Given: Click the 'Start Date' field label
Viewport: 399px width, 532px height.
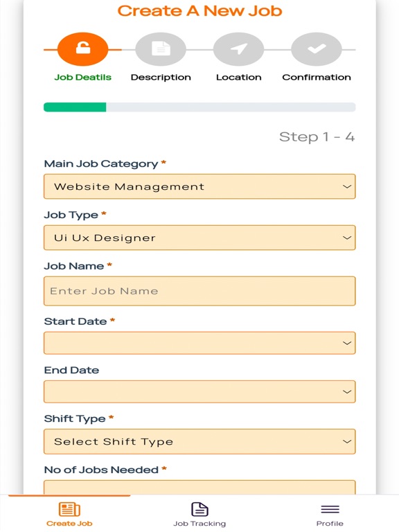Looking at the screenshot, I should tap(76, 321).
